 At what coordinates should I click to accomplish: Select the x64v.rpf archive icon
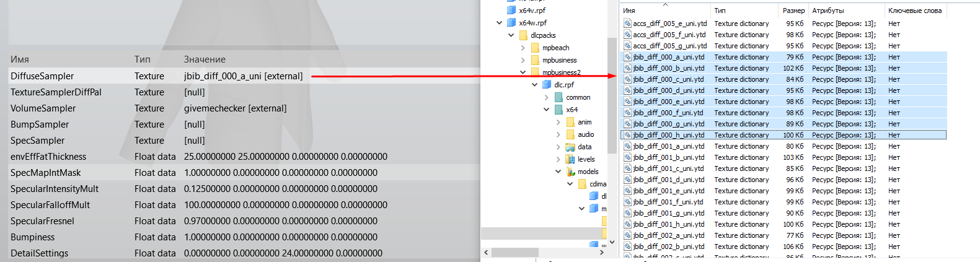[511, 11]
